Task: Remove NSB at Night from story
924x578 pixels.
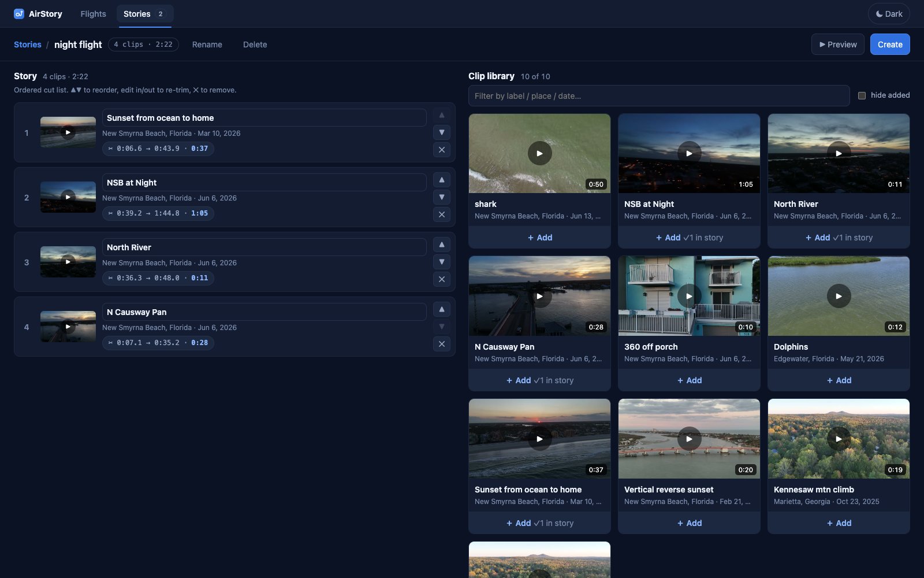Action: 442,215
